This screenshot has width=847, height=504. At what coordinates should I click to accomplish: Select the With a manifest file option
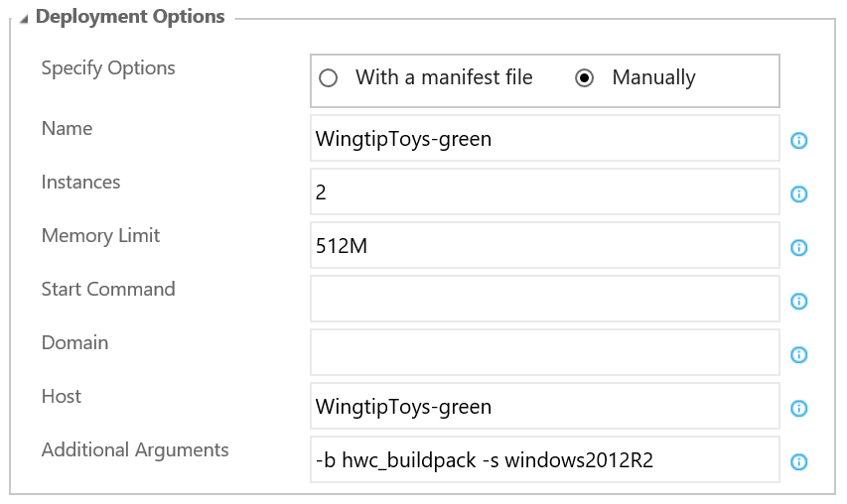(x=328, y=78)
